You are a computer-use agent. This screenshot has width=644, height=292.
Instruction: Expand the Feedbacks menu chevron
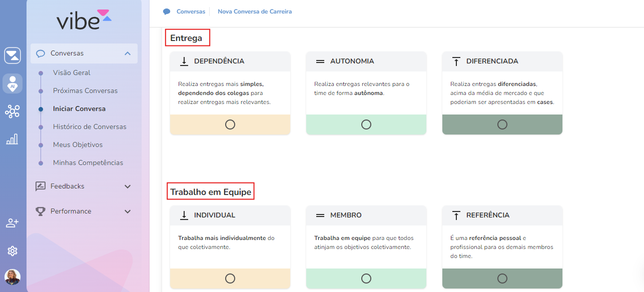pyautogui.click(x=128, y=186)
